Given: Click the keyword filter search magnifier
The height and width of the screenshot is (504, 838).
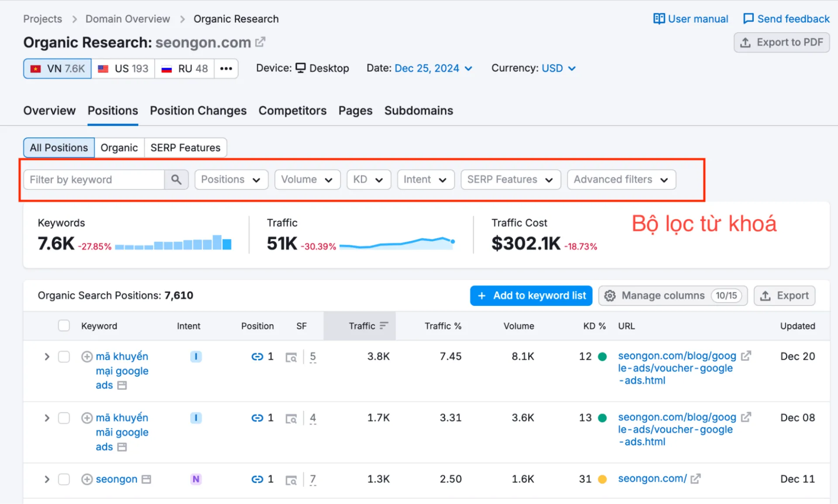Looking at the screenshot, I should pos(176,179).
